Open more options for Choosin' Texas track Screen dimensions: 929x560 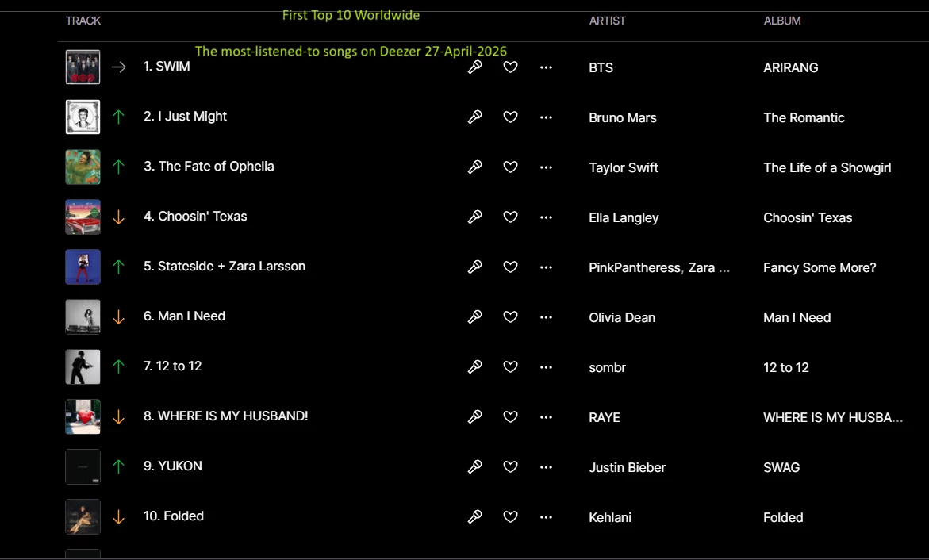coord(546,217)
